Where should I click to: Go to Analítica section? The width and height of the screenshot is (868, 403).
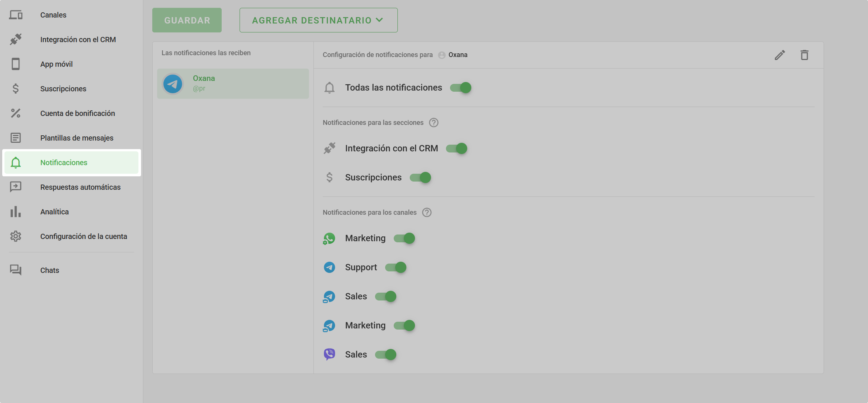pos(72,212)
